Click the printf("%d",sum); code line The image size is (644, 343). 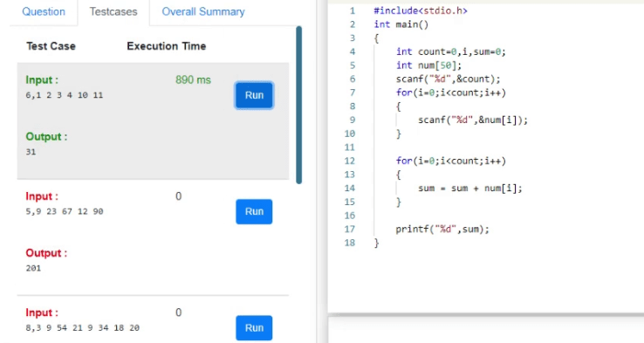coord(442,230)
